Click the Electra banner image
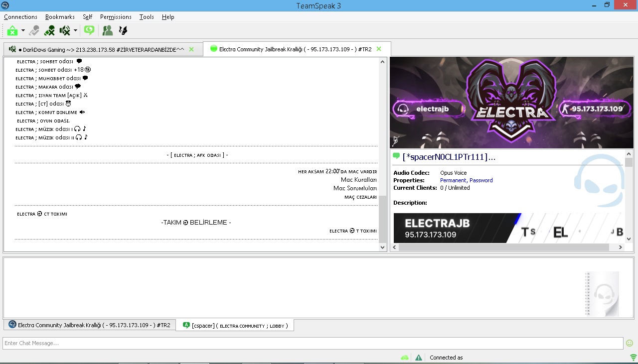Screen dimensions: 638x364 click(x=512, y=103)
